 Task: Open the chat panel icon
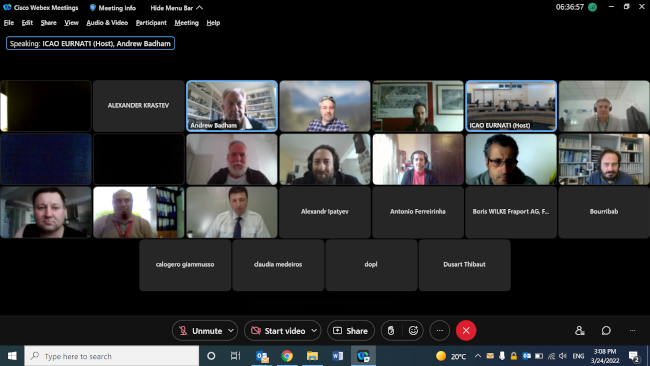606,330
